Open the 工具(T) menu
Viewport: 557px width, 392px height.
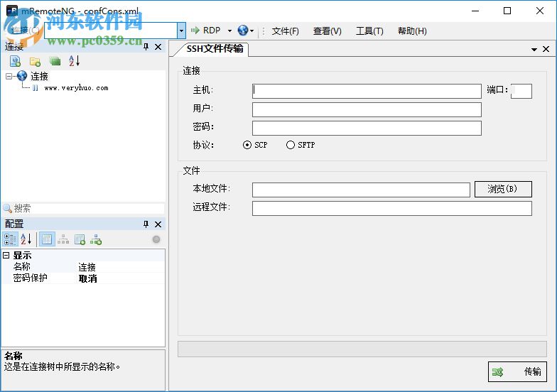click(x=369, y=31)
